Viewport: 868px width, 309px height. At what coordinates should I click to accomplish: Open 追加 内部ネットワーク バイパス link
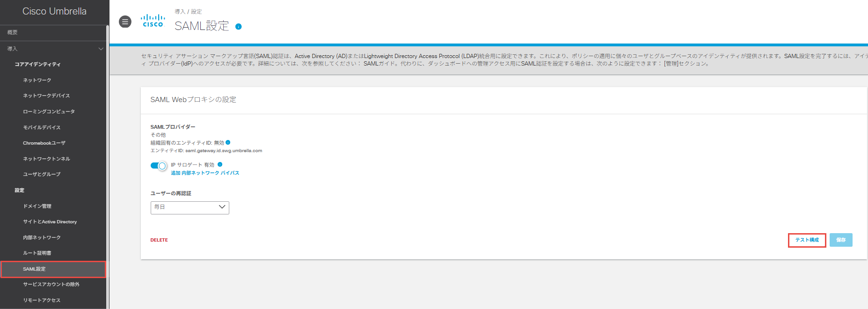point(205,173)
